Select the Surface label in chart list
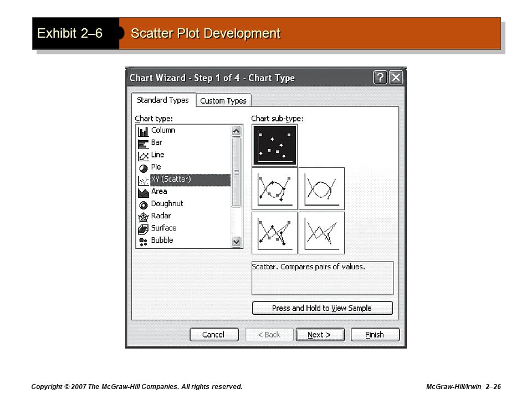This screenshot has width=532, height=399. tap(164, 228)
